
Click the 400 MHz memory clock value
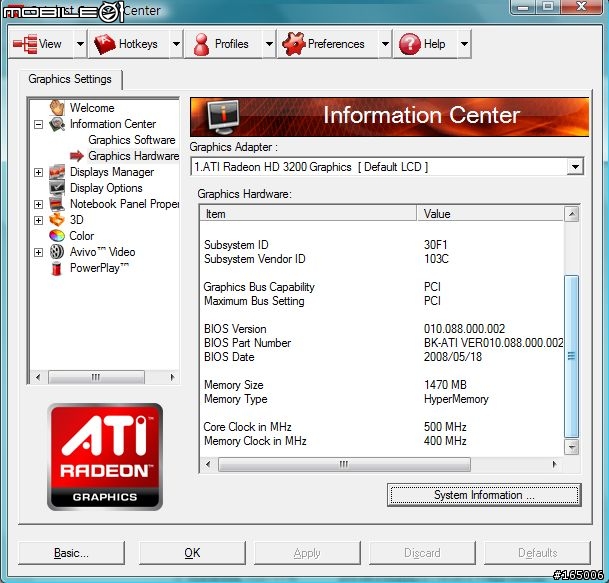tap(445, 441)
